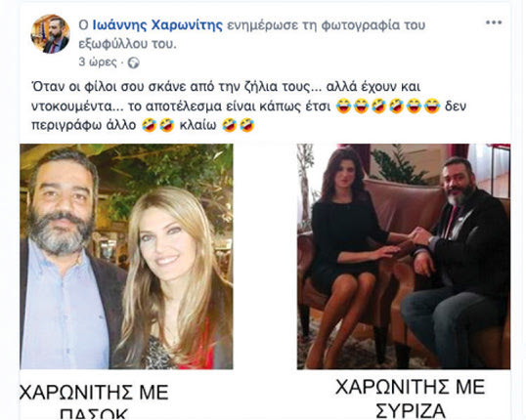
Task: Open the three-dot post options menu
Action: coord(494,22)
